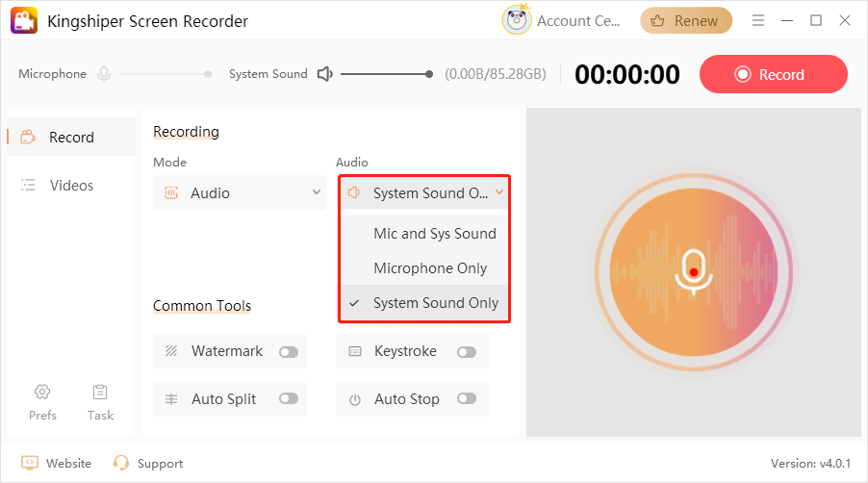Switch to the Videos sidebar tab
The height and width of the screenshot is (483, 868).
[71, 185]
